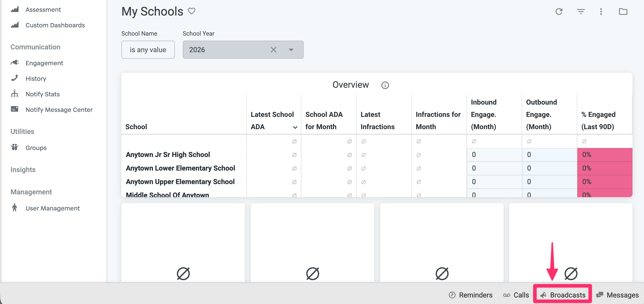Reload the dashboard with the refresh icon
This screenshot has width=644, height=304.
tap(559, 12)
